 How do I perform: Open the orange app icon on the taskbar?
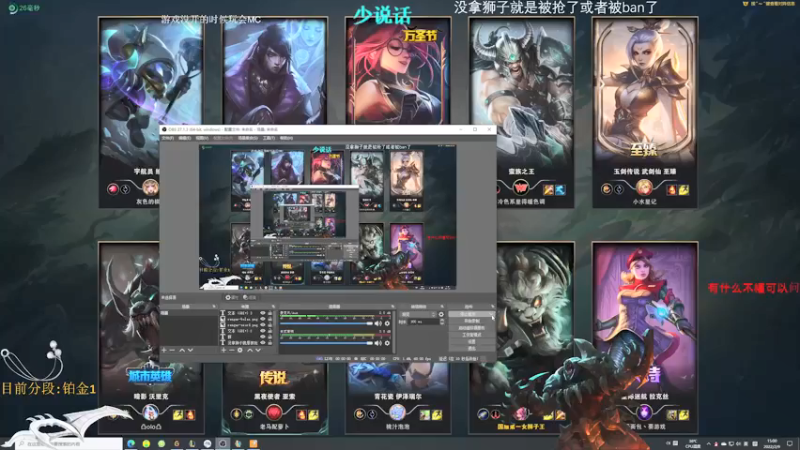[254, 443]
